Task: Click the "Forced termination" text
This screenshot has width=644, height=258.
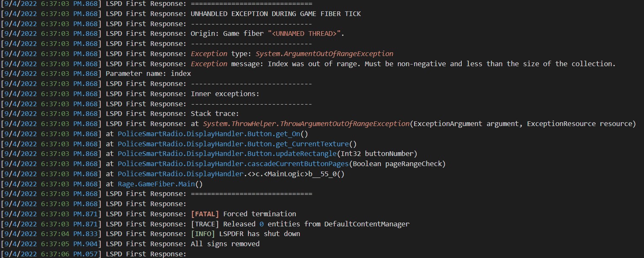Action: [x=259, y=214]
